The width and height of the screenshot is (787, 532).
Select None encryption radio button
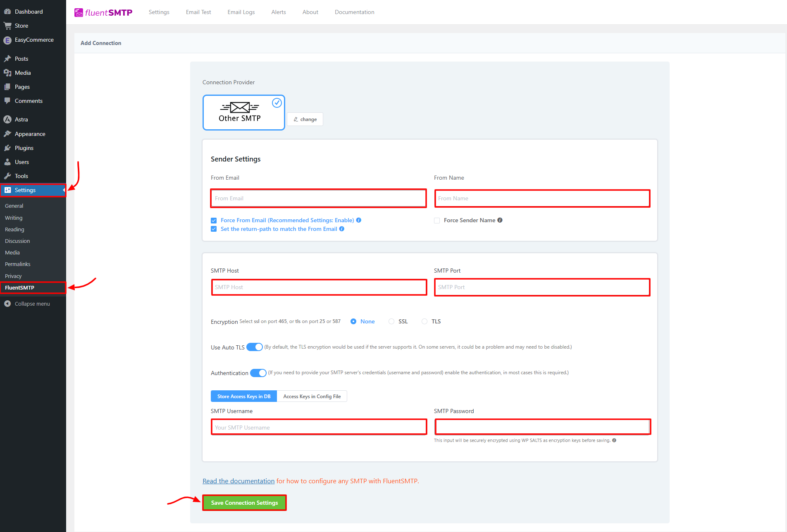(353, 321)
